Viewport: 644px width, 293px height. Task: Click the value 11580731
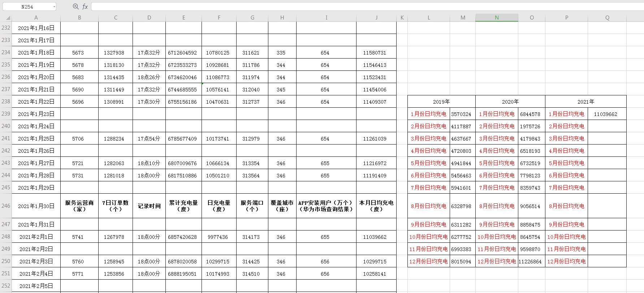click(375, 53)
